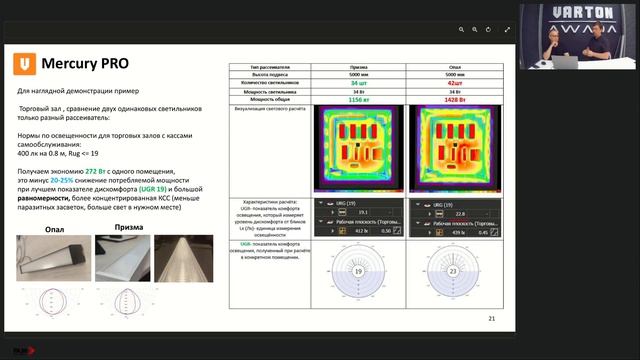Click the small logo in the bottom-left corner
This screenshot has width=640, height=360.
pos(24,350)
